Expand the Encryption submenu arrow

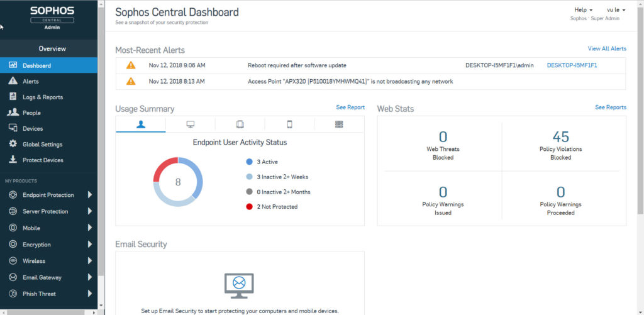click(x=90, y=245)
